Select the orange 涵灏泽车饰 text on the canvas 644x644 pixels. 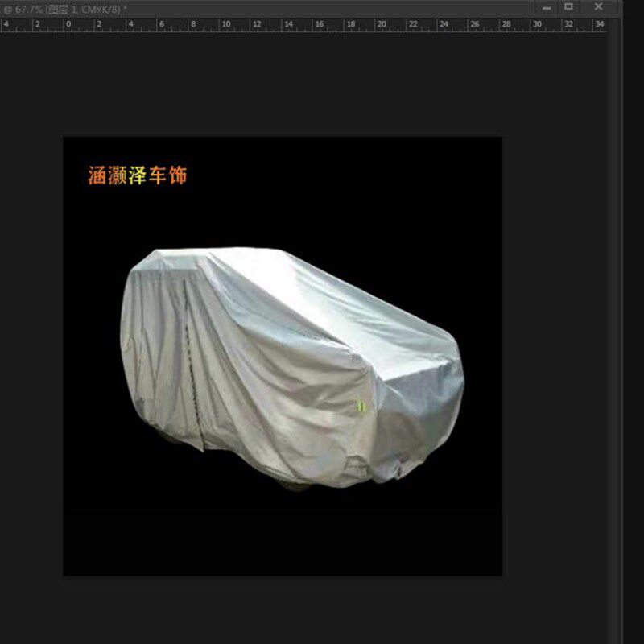click(x=138, y=175)
